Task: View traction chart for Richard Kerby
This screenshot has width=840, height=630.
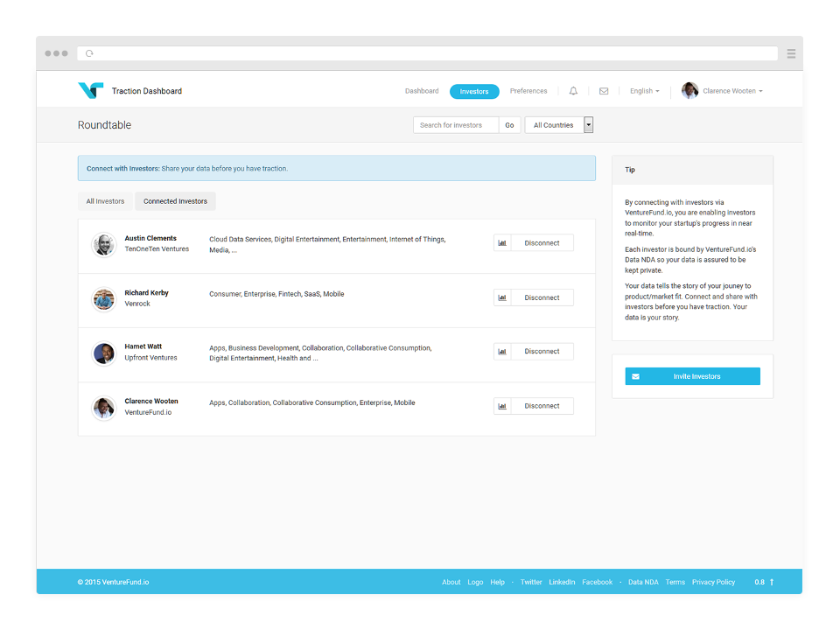Action: pyautogui.click(x=502, y=297)
